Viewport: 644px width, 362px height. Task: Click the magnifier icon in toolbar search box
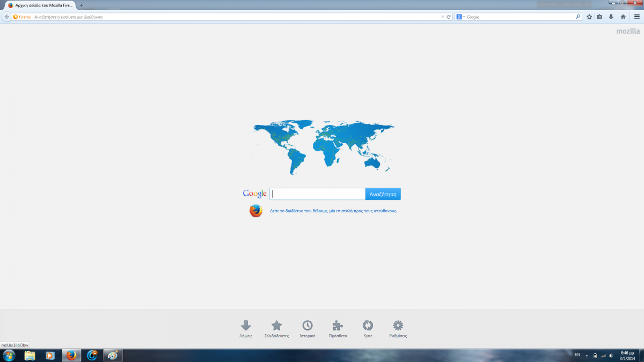[x=578, y=17]
